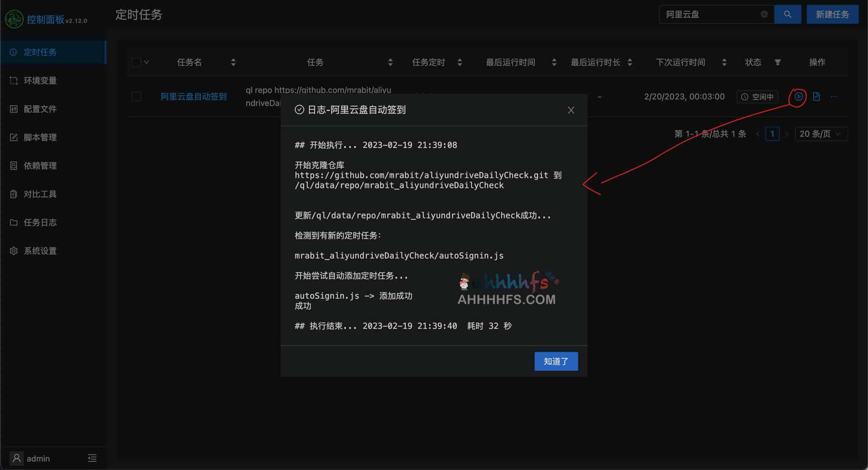Click page 1 in the pagination
This screenshot has height=470, width=868.
point(773,134)
